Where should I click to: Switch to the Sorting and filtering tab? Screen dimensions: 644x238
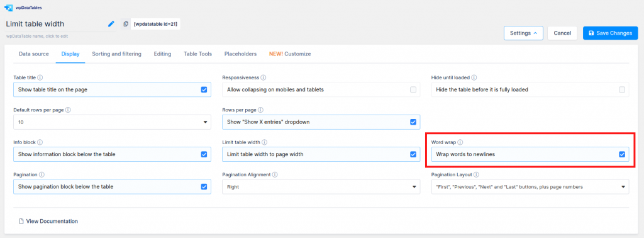click(116, 54)
